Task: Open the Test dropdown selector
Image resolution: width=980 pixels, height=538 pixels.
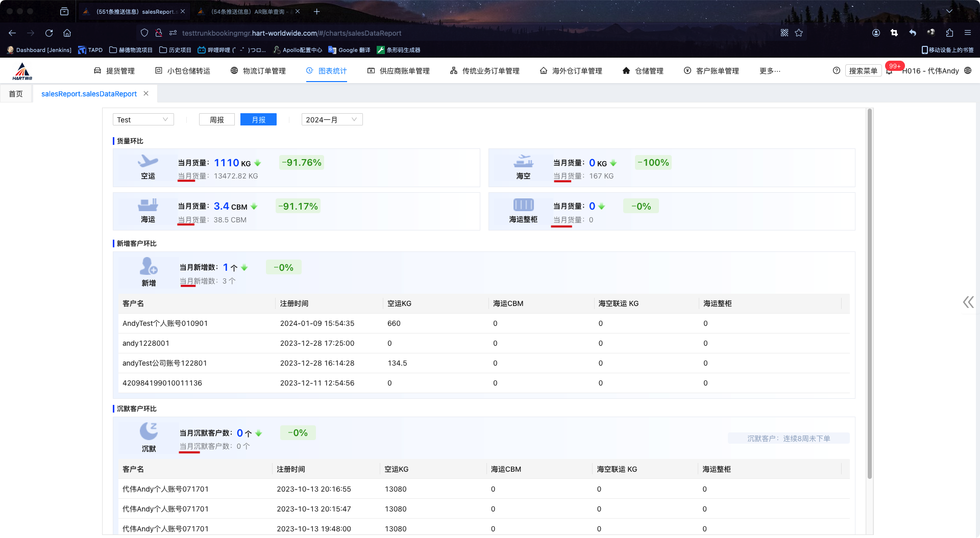Action: [143, 120]
